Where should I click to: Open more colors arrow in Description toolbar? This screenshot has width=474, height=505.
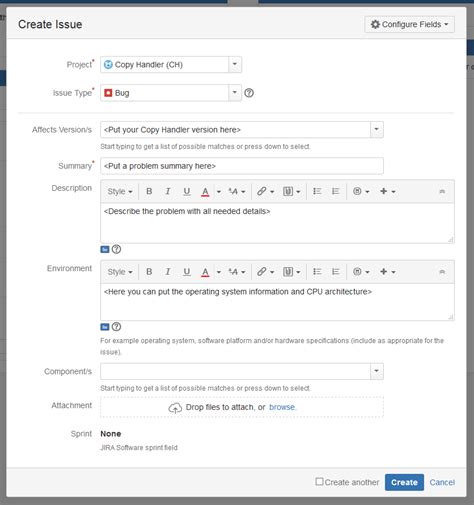[x=219, y=192]
